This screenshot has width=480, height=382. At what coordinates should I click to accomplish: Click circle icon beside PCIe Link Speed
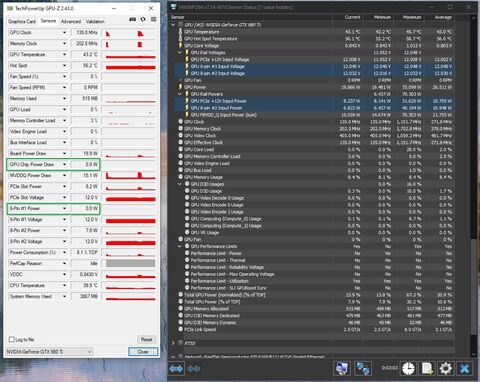pos(180,329)
